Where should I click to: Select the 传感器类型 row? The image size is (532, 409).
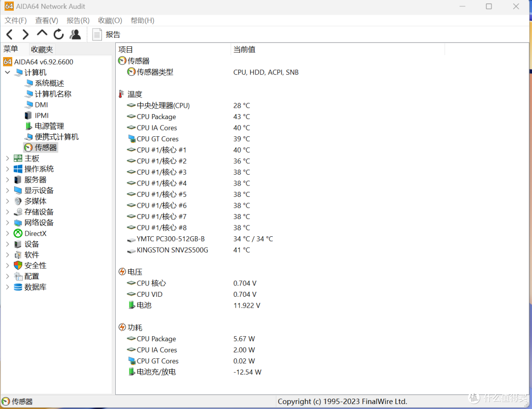[x=212, y=72]
